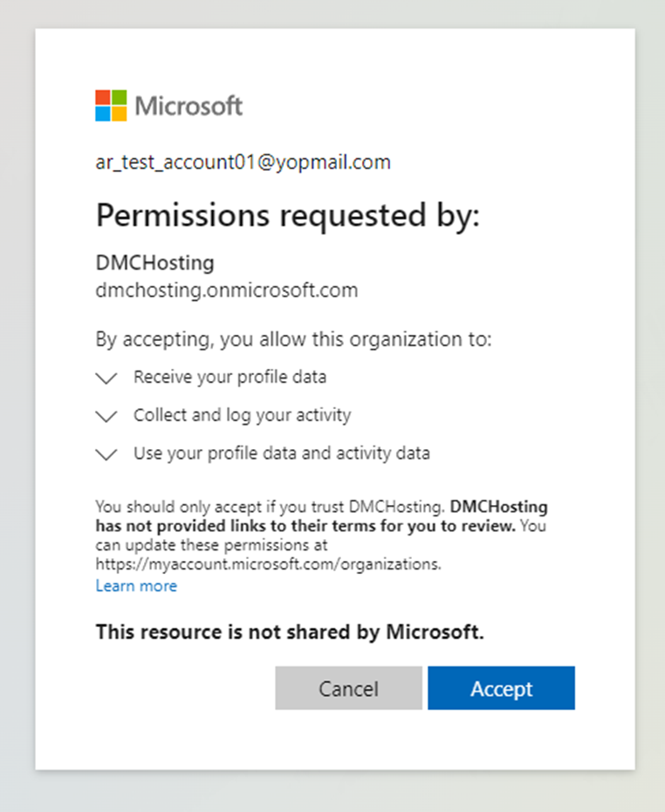Expand chevron beside Use your profile data
This screenshot has height=812, width=665.
click(106, 454)
